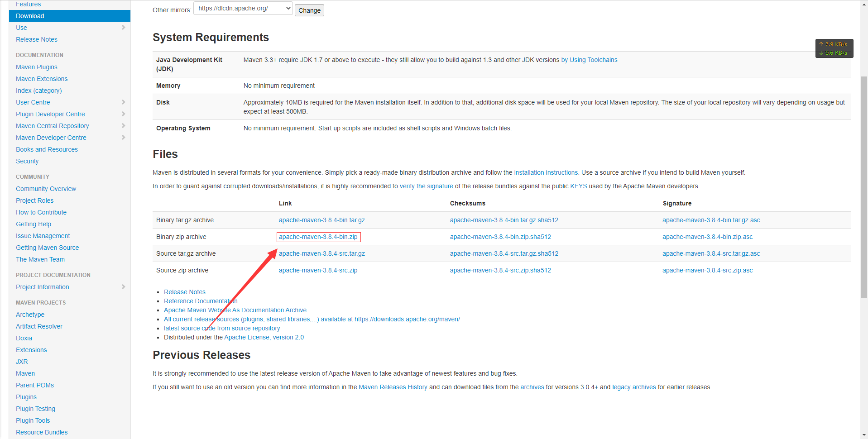Click the network speed indicator widget

coord(834,48)
